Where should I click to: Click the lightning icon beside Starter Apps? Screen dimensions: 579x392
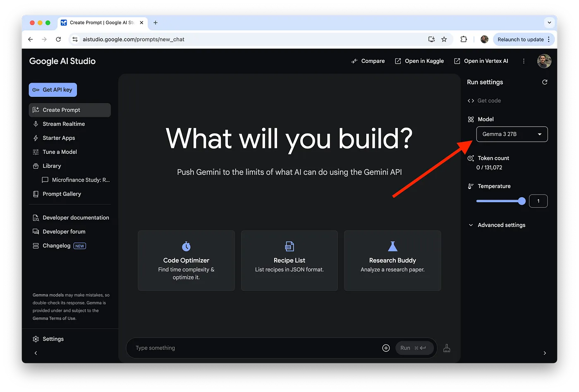[36, 138]
